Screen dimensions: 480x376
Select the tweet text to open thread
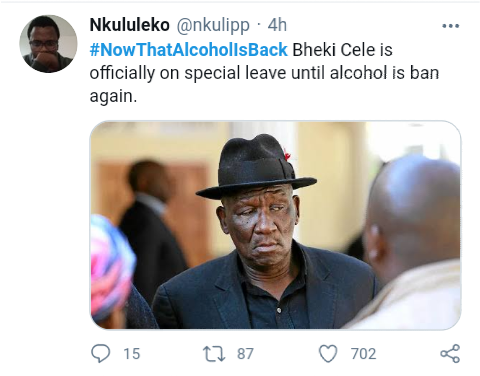[264, 73]
